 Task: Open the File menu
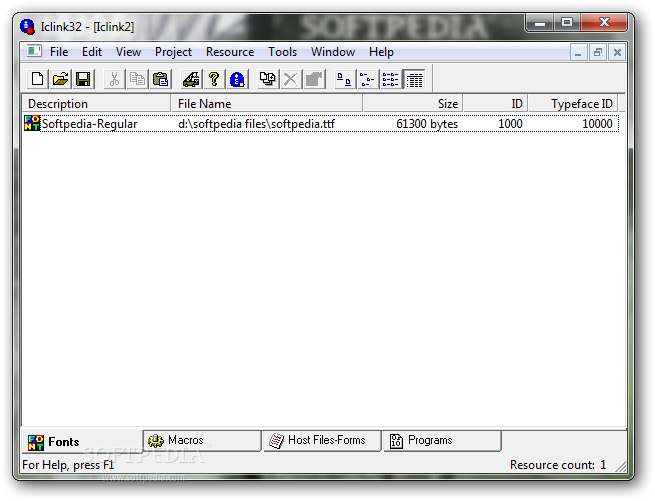(x=59, y=52)
